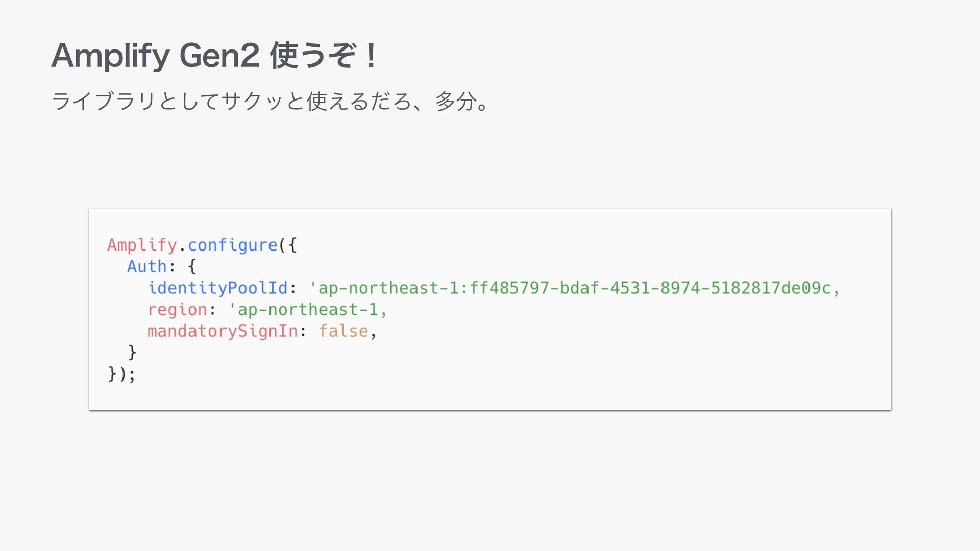The height and width of the screenshot is (551, 980).
Task: Click the "identityPoolId" property name
Action: [x=218, y=288]
